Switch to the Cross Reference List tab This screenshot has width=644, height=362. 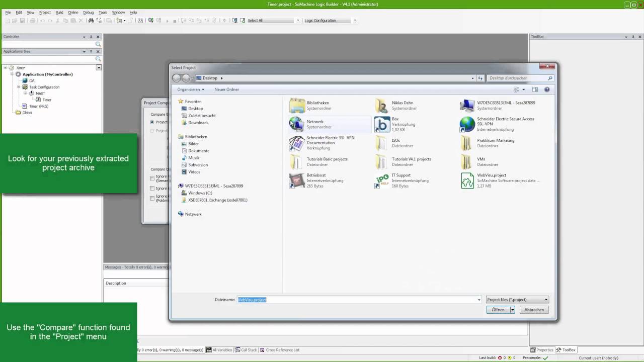pyautogui.click(x=280, y=350)
